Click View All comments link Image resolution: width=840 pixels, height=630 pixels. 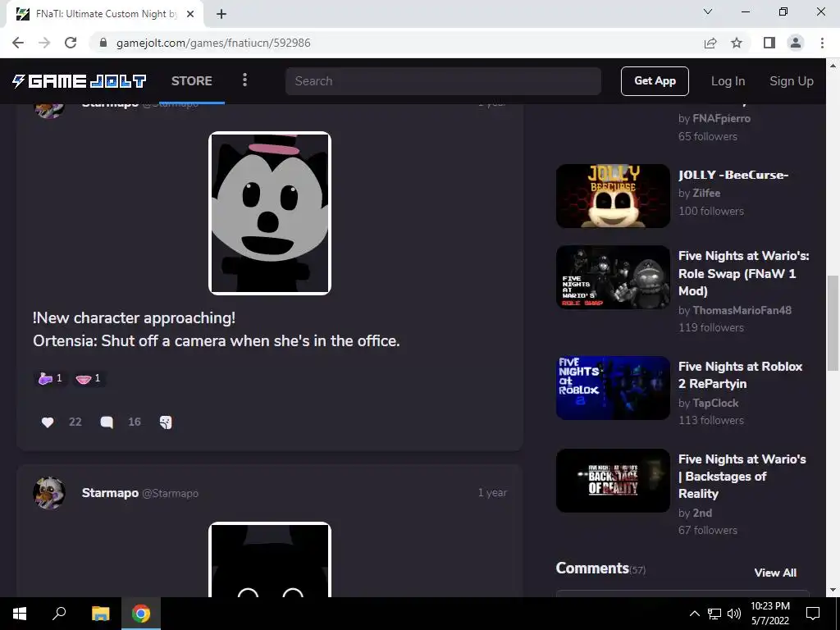pos(775,573)
